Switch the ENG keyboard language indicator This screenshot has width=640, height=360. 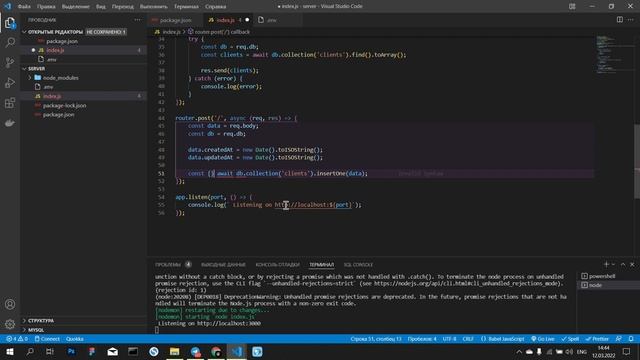[582, 351]
